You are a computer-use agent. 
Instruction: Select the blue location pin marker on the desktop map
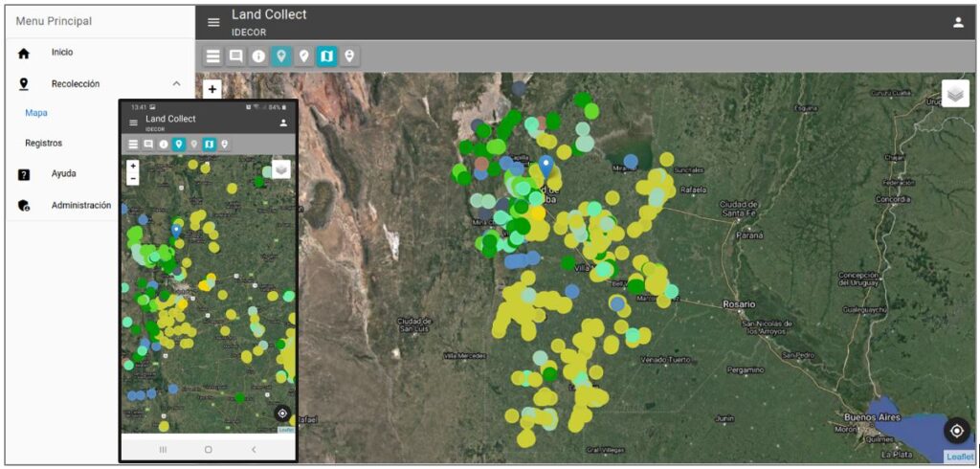coord(546,167)
